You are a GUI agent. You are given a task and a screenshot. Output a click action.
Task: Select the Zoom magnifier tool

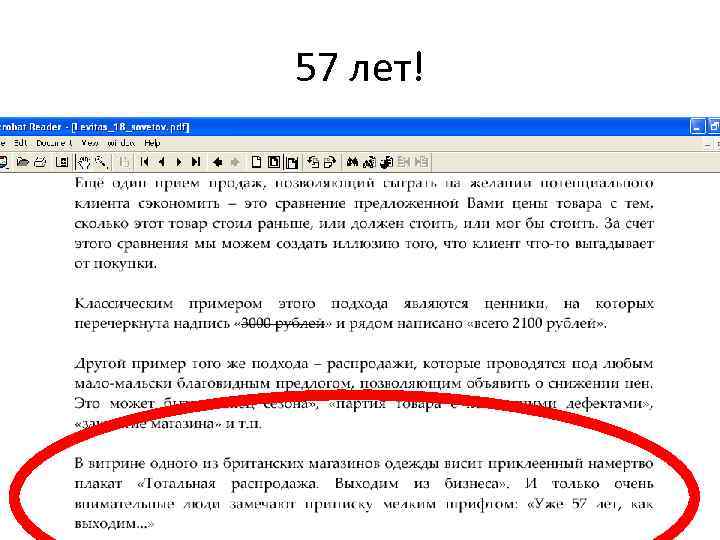(101, 162)
